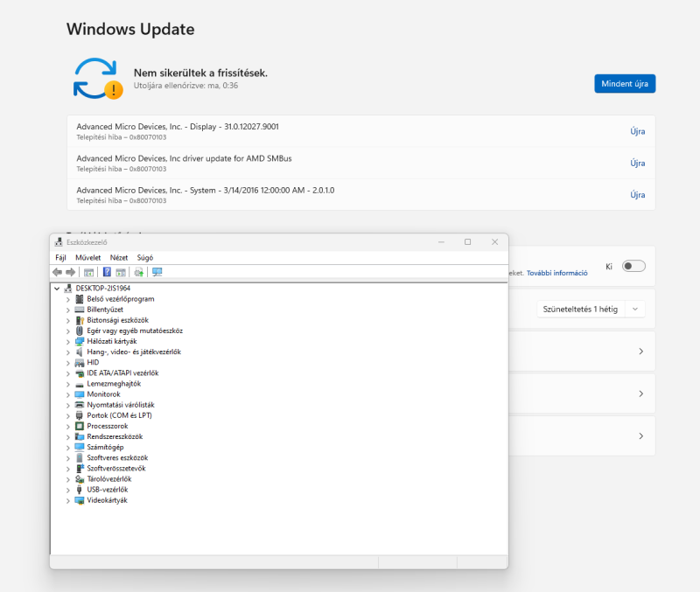The width and height of the screenshot is (700, 592).
Task: Click the Back arrow in Device Manager toolbar
Action: [x=57, y=272]
